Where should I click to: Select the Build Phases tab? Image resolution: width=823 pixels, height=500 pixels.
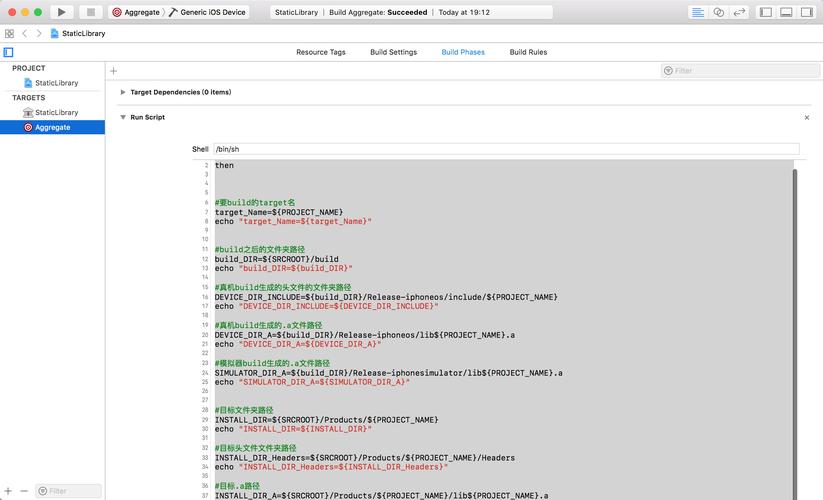coord(463,52)
